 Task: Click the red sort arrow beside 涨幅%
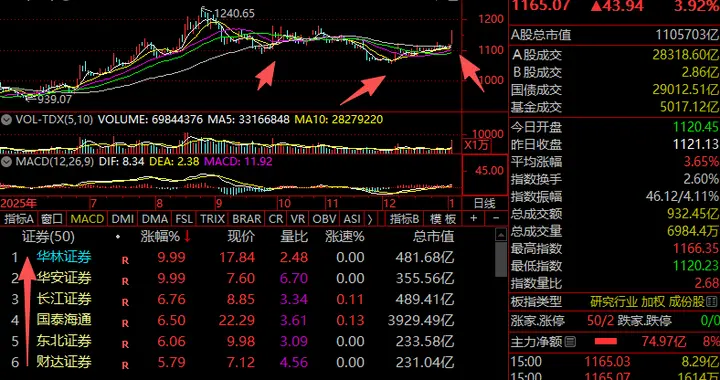pyautogui.click(x=187, y=237)
